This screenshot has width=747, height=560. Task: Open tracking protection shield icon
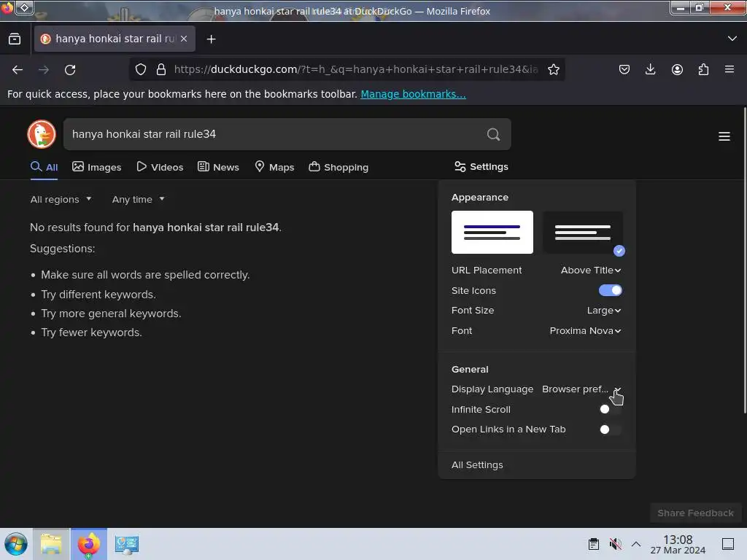click(141, 69)
